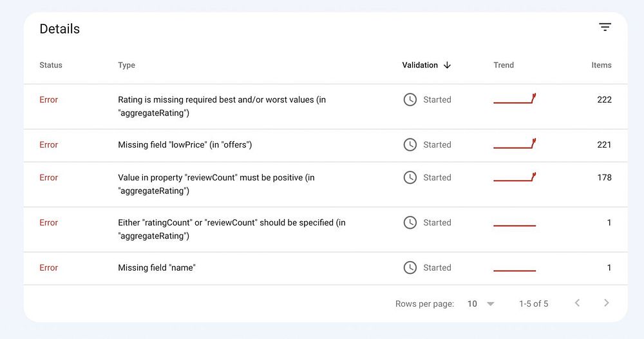Click clock icon in Missing field name row
The image size is (644, 339).
410,267
